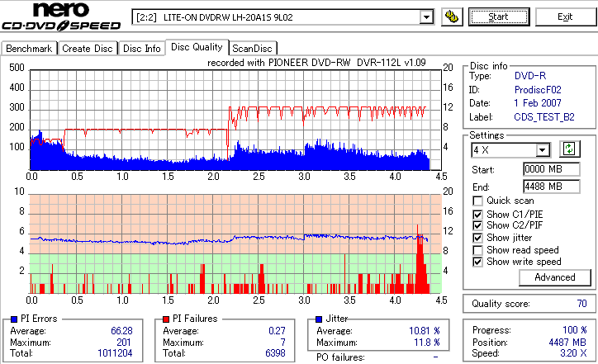598x364 pixels.
Task: Click the recorded with PIONEER DVD-RW text
Action: 316,63
